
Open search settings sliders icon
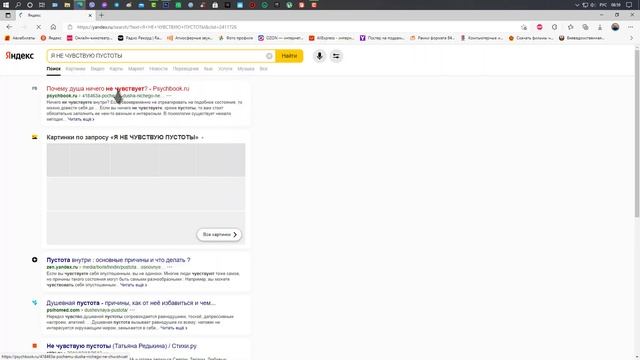tap(336, 56)
